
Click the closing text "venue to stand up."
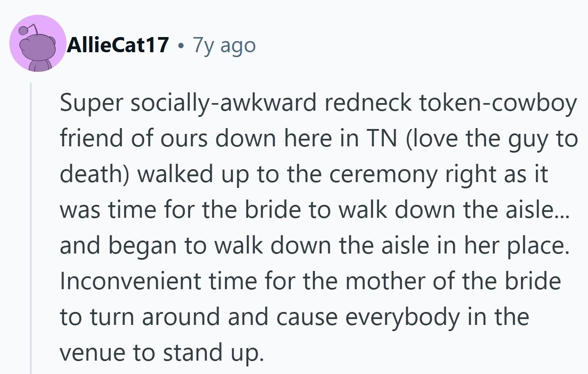pos(159,353)
